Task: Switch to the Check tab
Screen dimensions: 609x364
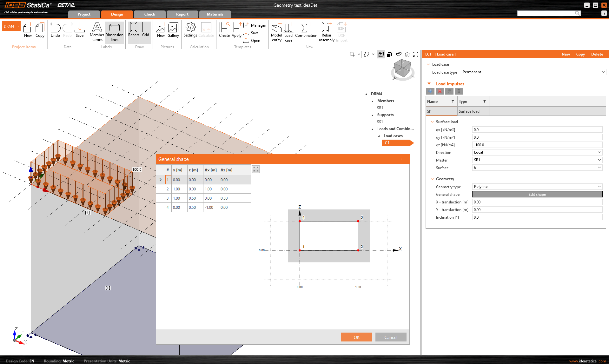Action: pyautogui.click(x=149, y=14)
